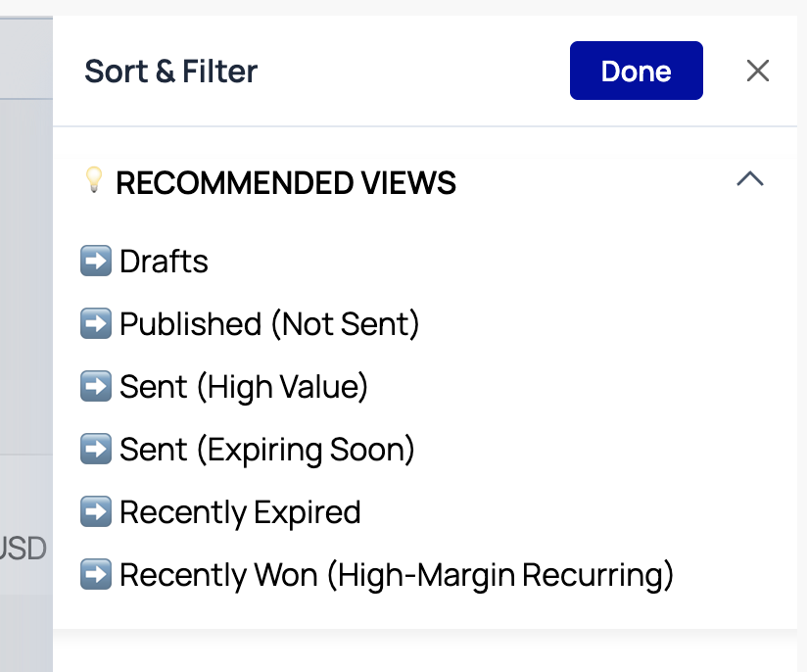Click the Done button
The height and width of the screenshot is (672, 807).
click(637, 71)
